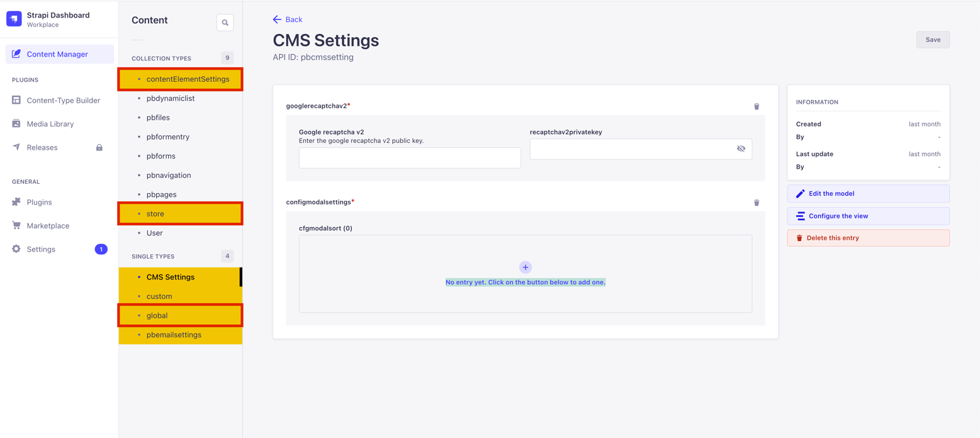Go Back to the previous page

point(287,20)
